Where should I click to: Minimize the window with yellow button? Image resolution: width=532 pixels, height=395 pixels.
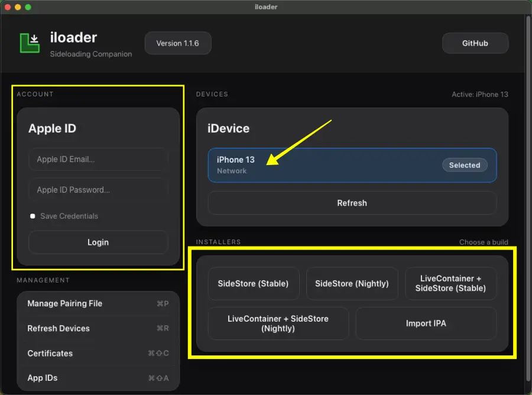click(x=18, y=7)
